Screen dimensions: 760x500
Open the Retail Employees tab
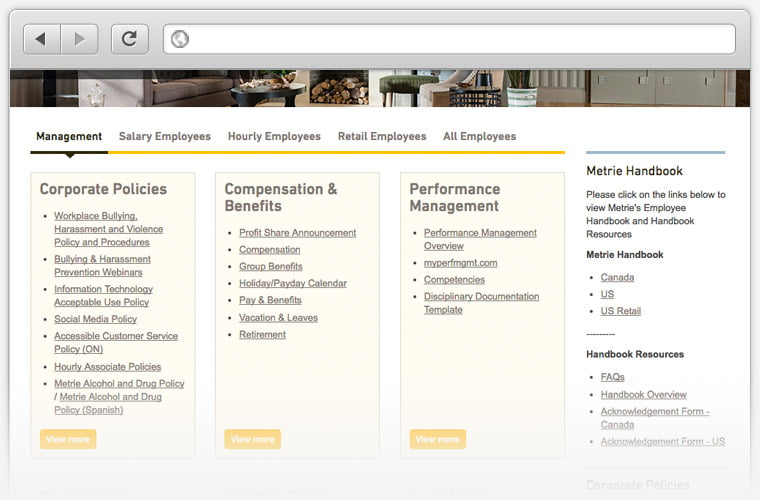pos(382,137)
